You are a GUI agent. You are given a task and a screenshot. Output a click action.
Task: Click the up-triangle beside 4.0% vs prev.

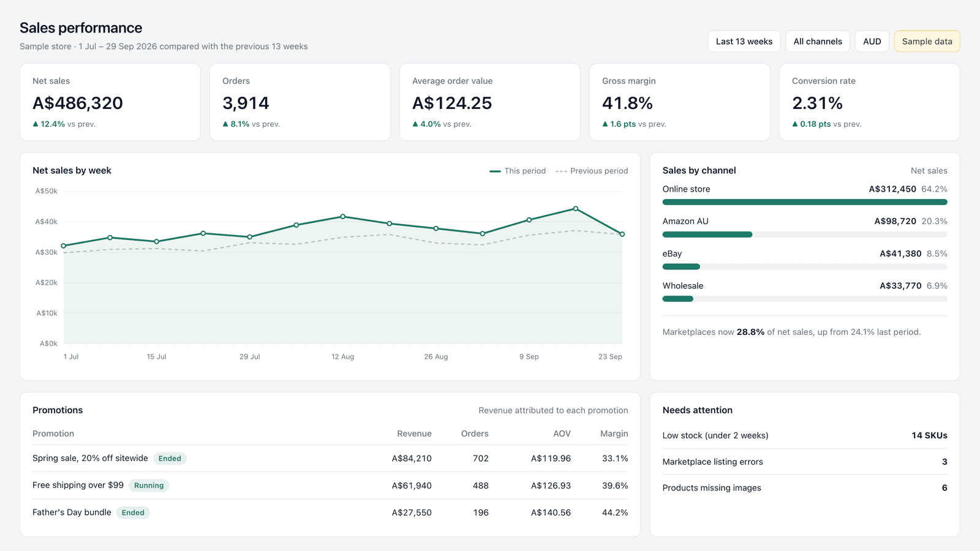click(x=415, y=124)
